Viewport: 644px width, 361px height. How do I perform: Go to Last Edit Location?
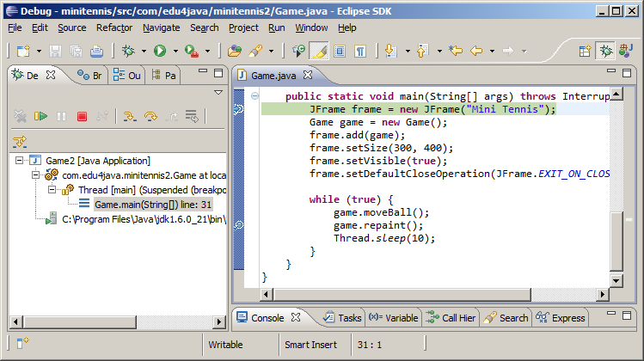coord(456,51)
